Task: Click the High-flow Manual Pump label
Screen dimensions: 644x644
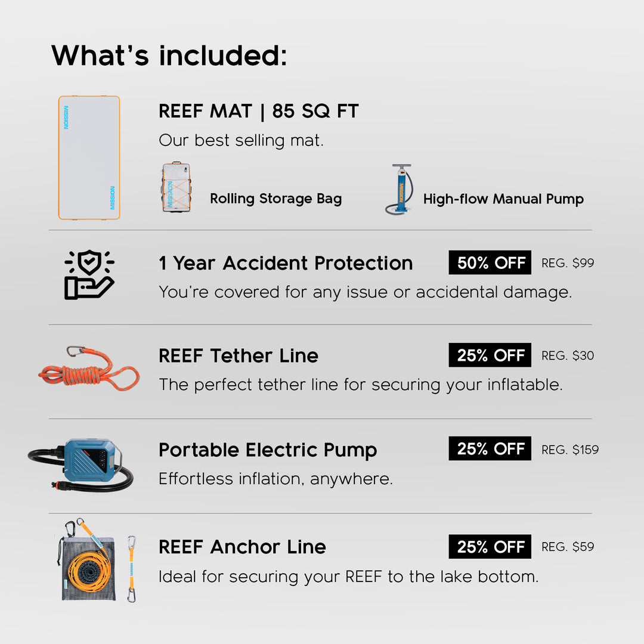Action: click(x=503, y=199)
